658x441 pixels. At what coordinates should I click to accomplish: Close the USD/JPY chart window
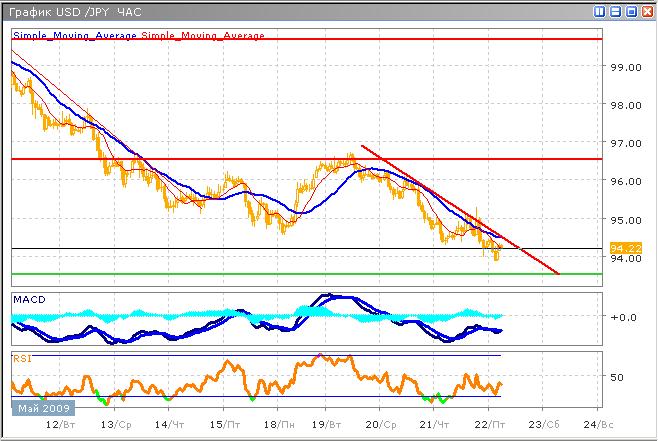[645, 10]
